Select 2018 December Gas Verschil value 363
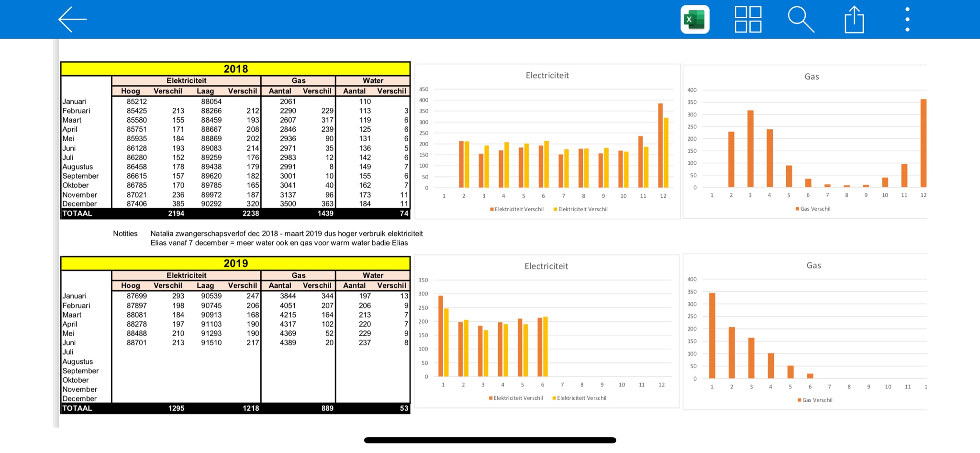The height and width of the screenshot is (453, 980). 327,204
